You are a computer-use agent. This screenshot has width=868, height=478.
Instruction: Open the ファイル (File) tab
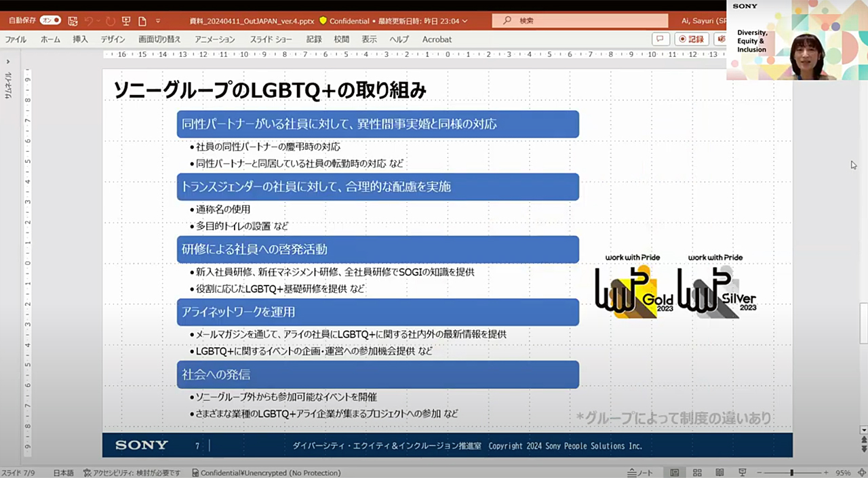click(16, 39)
